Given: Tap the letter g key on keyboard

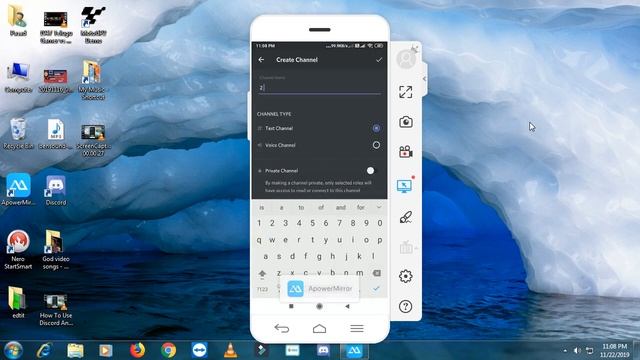Looking at the screenshot, I should 319,256.
